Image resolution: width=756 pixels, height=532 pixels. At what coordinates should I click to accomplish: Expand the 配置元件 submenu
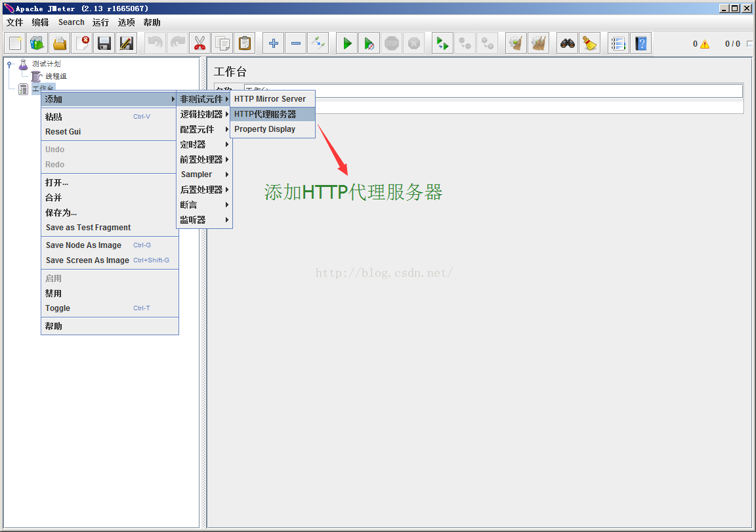click(204, 129)
